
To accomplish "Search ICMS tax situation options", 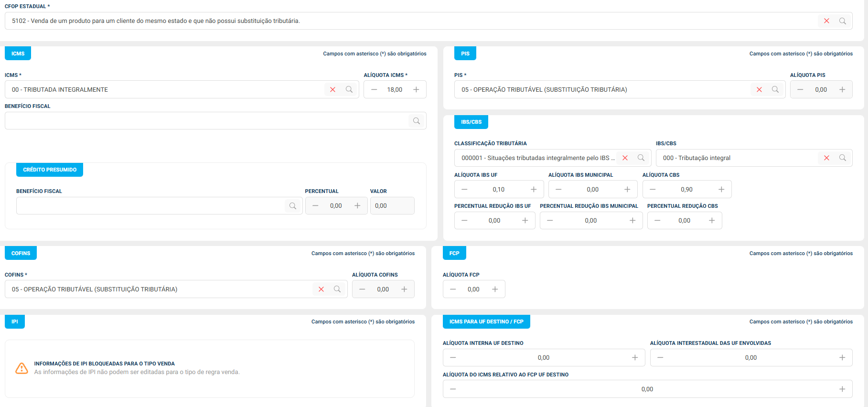I will [x=349, y=90].
